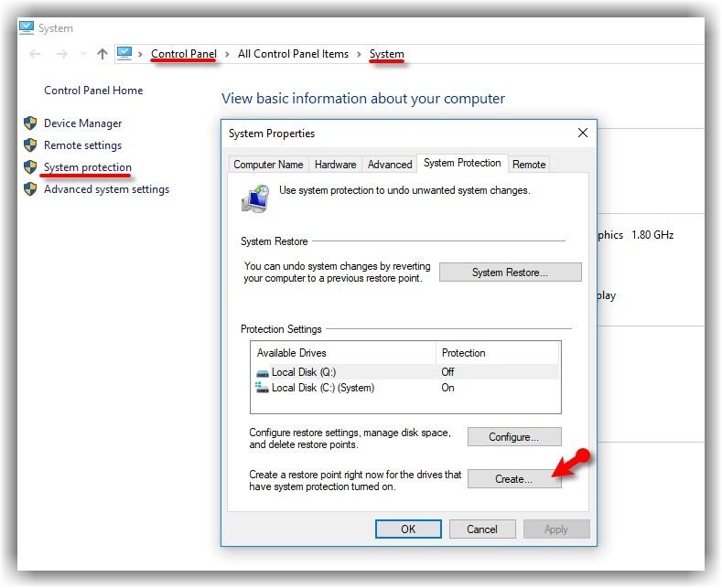Screen dimensions: 722x588
Task: Open Control Panel Home link
Action: (x=93, y=91)
